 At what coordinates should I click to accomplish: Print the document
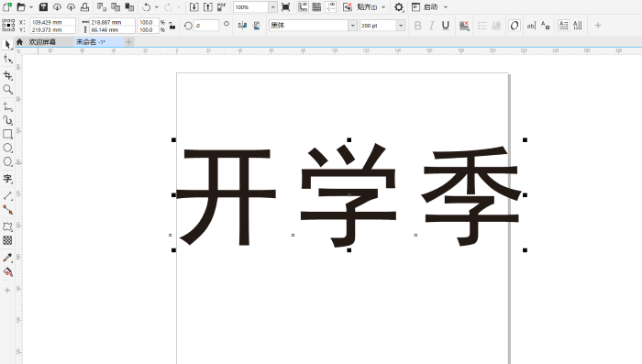(84, 7)
